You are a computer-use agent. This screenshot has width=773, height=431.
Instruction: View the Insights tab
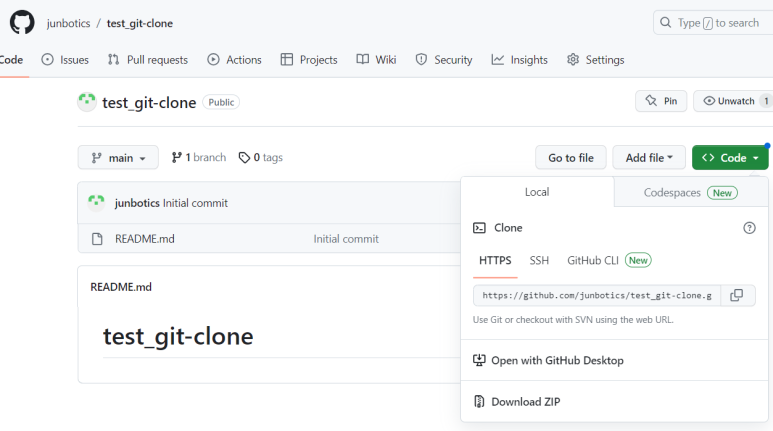pyautogui.click(x=520, y=60)
